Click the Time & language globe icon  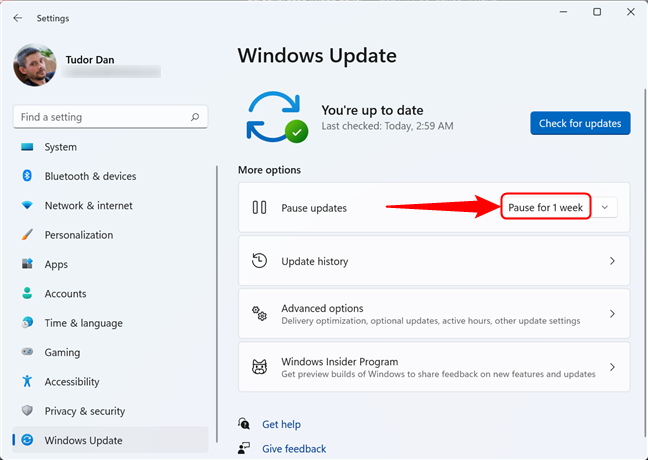[27, 323]
